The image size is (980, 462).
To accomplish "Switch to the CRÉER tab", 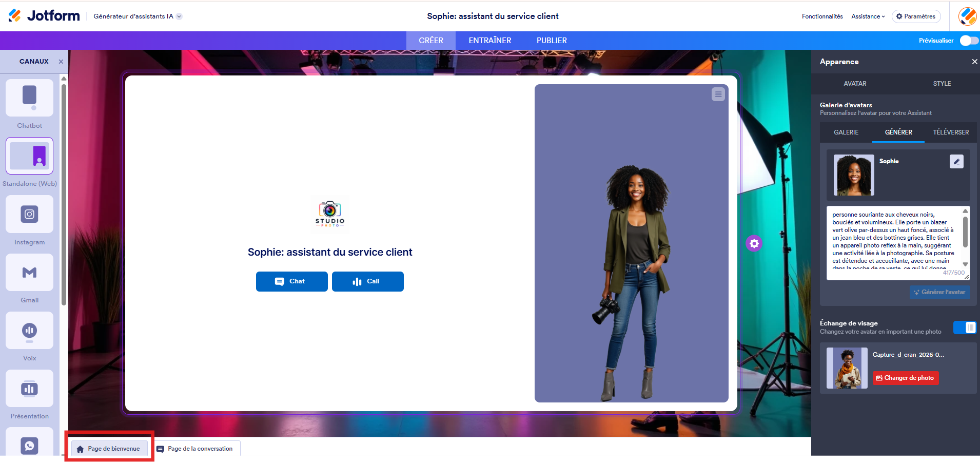I will 430,41.
